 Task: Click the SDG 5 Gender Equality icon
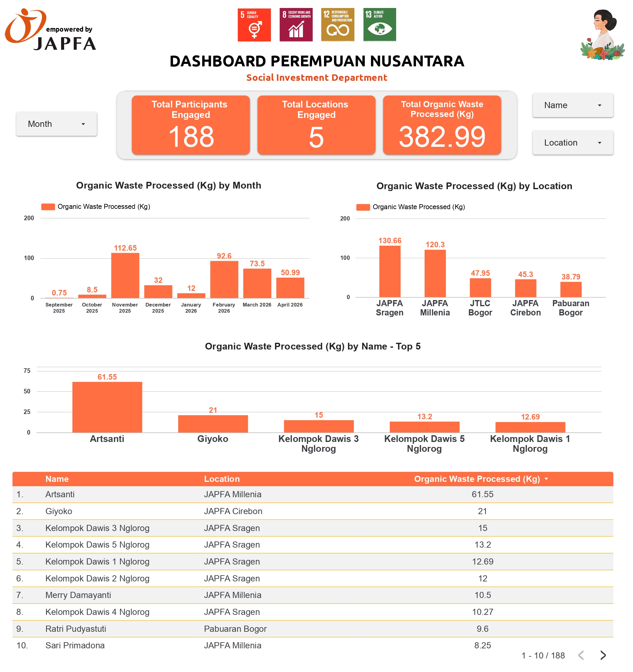[254, 24]
